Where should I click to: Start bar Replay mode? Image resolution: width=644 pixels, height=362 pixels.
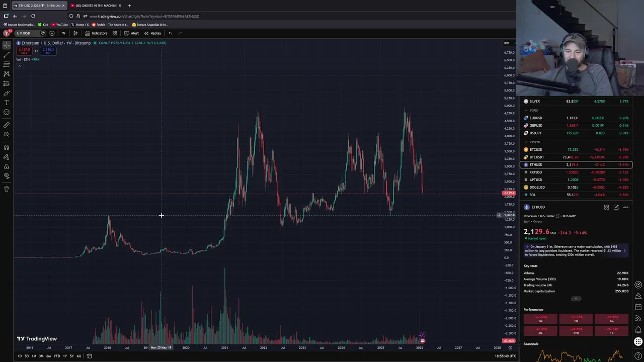pyautogui.click(x=152, y=33)
